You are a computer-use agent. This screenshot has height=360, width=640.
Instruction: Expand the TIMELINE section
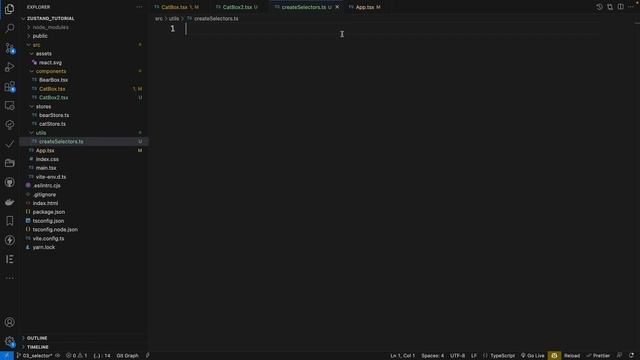coord(38,347)
